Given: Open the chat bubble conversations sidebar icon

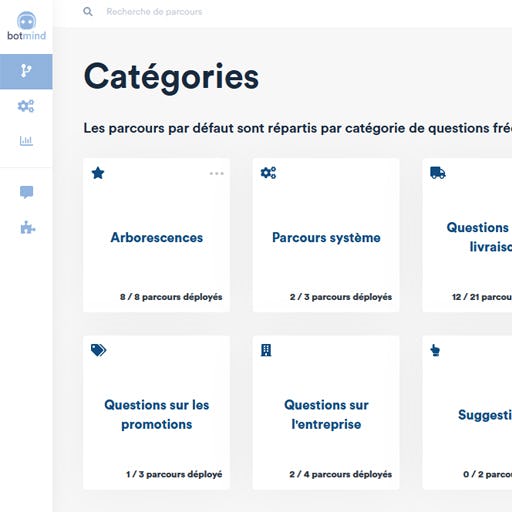Looking at the screenshot, I should tap(26, 192).
